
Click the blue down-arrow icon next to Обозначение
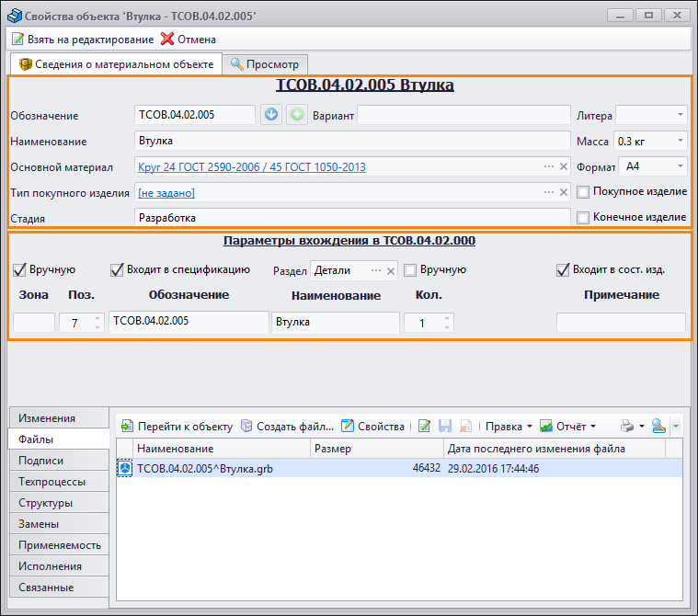[270, 115]
